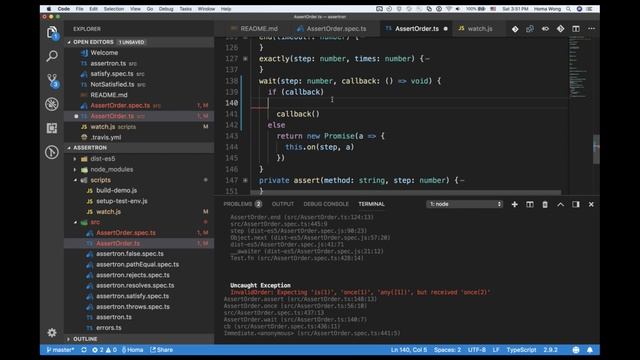This screenshot has width=640, height=360.
Task: Open the terminal selector dropdown '1: node'
Action: pyautogui.click(x=464, y=204)
